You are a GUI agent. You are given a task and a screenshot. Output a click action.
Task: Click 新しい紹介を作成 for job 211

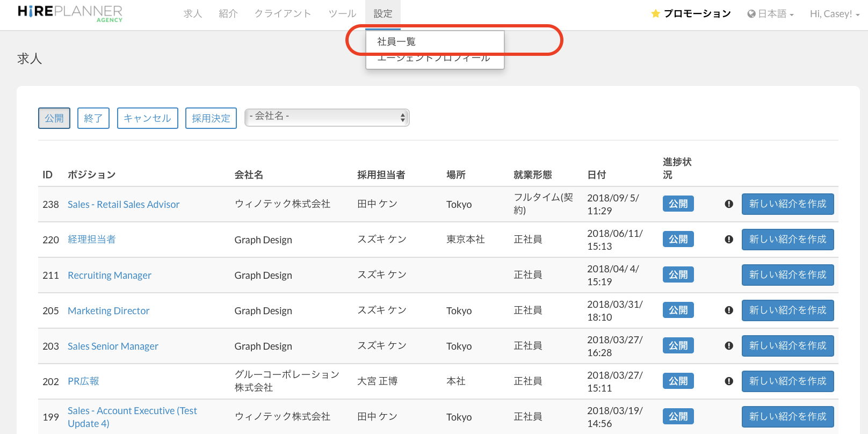point(787,275)
